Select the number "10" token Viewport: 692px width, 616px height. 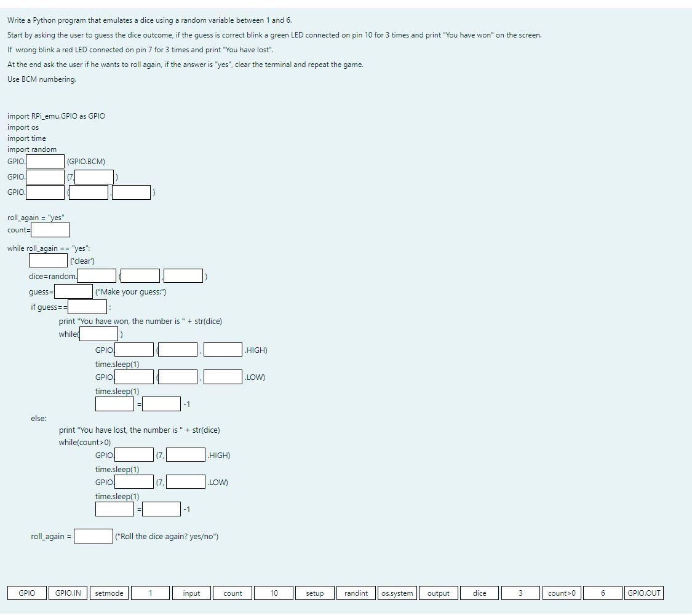[x=273, y=593]
